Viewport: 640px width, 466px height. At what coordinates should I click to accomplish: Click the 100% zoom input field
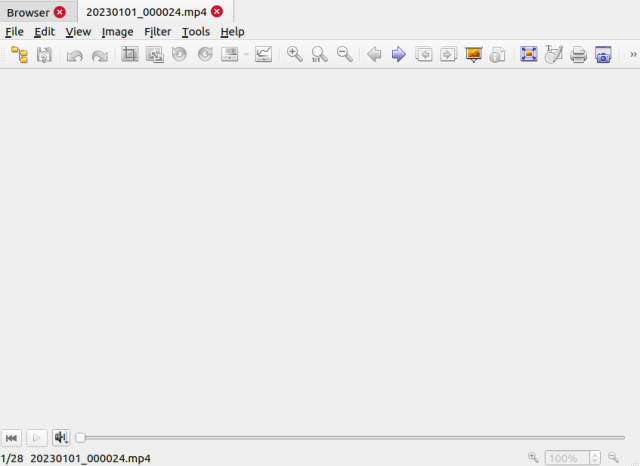(568, 458)
